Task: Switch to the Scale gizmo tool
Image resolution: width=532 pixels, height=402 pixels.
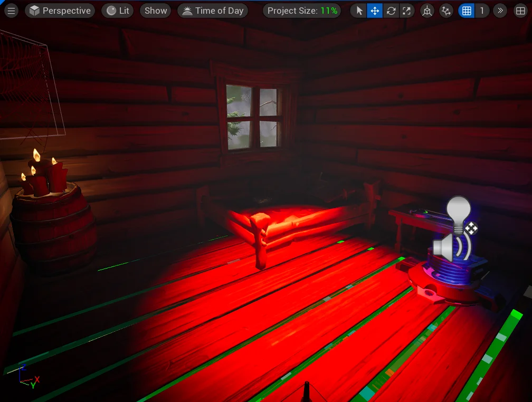Action: click(406, 11)
